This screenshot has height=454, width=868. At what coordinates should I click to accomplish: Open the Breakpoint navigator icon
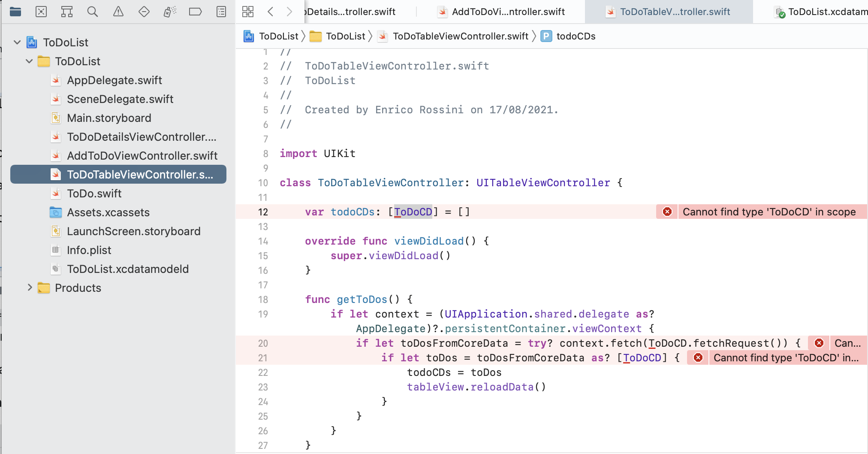coord(196,12)
